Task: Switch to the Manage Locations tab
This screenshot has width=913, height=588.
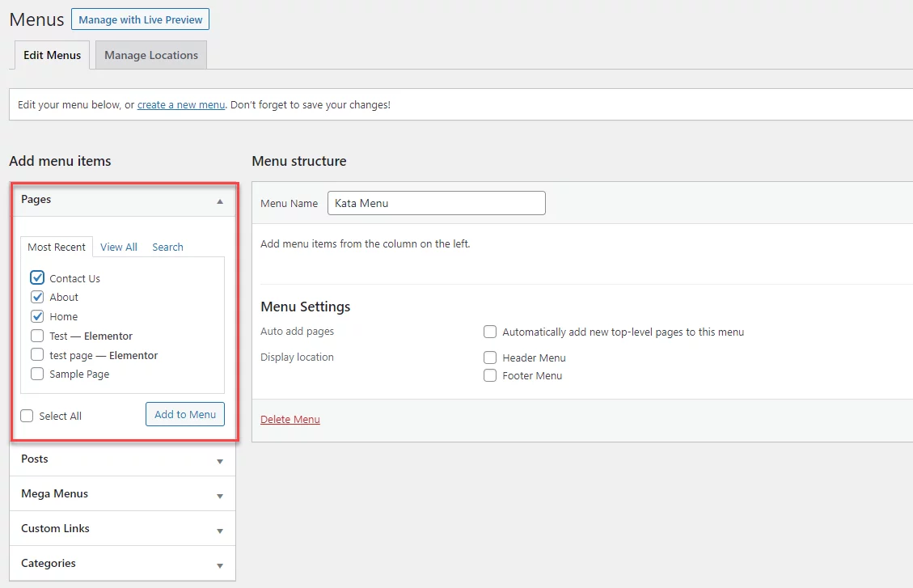Action: 150,55
